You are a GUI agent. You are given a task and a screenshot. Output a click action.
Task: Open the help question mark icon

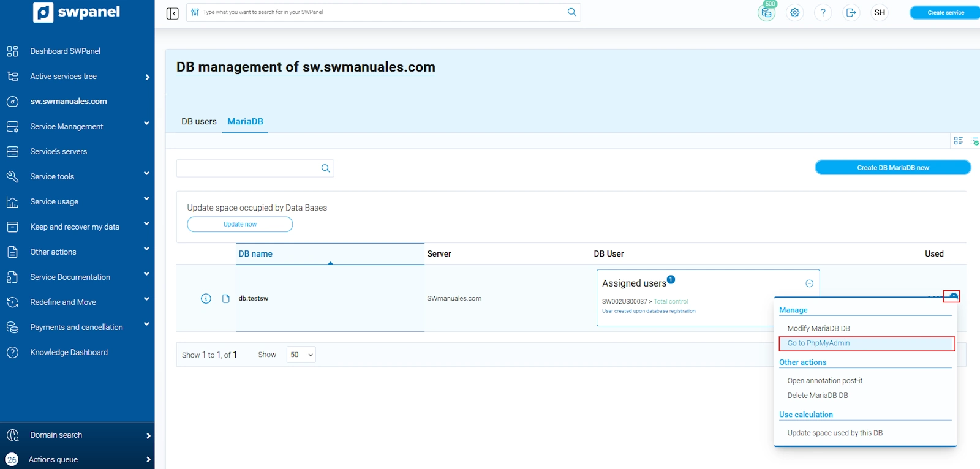click(x=823, y=13)
